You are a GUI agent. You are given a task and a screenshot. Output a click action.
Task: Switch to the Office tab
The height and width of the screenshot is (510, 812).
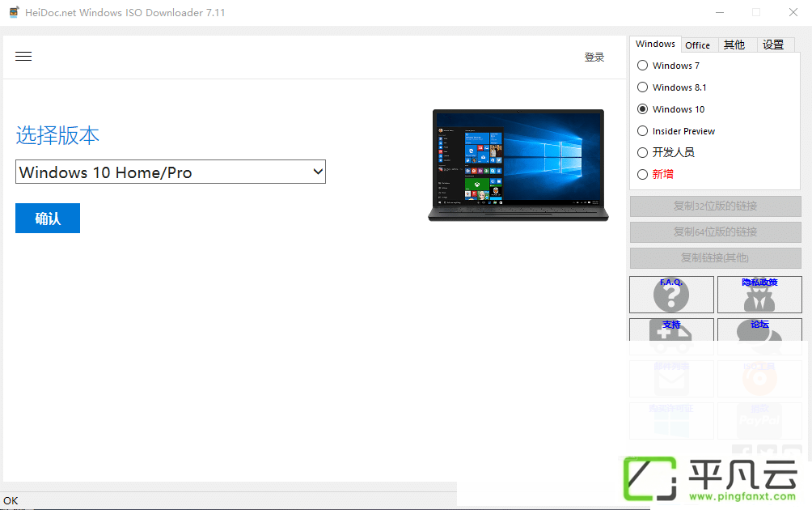(697, 45)
